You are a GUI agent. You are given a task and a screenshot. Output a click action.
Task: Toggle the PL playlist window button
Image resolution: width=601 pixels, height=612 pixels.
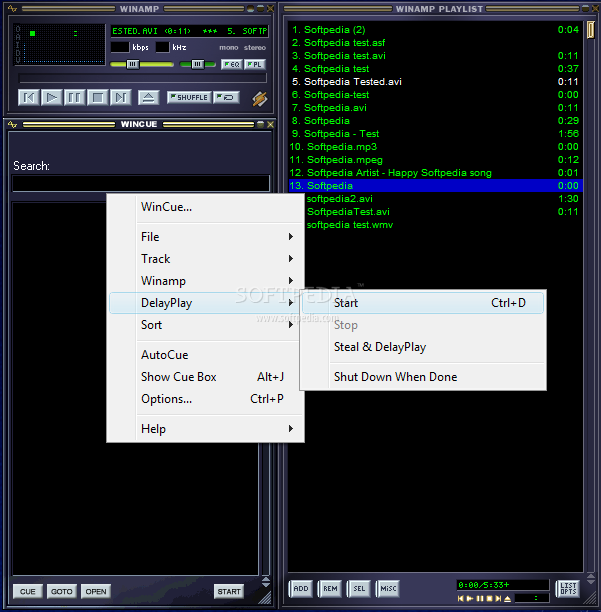tap(255, 64)
